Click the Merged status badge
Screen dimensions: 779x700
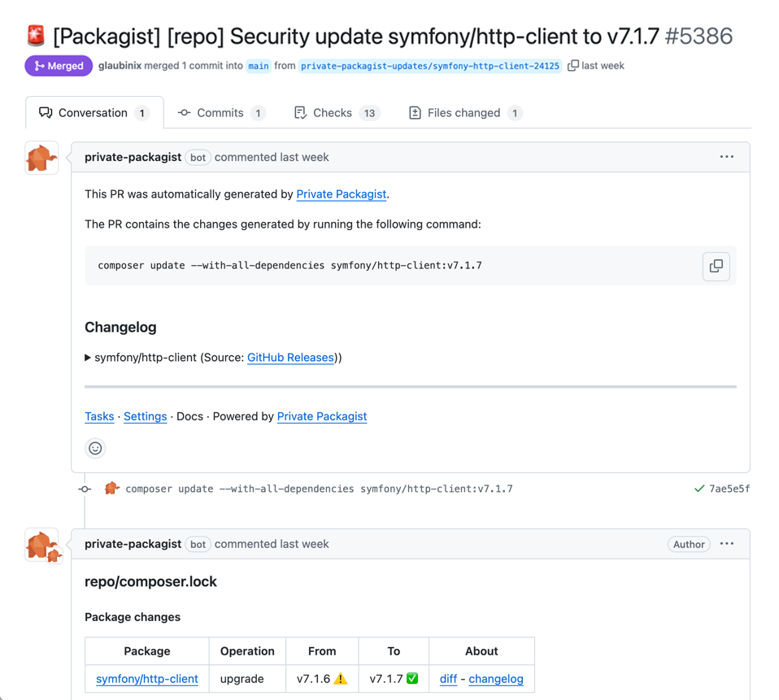(x=58, y=65)
